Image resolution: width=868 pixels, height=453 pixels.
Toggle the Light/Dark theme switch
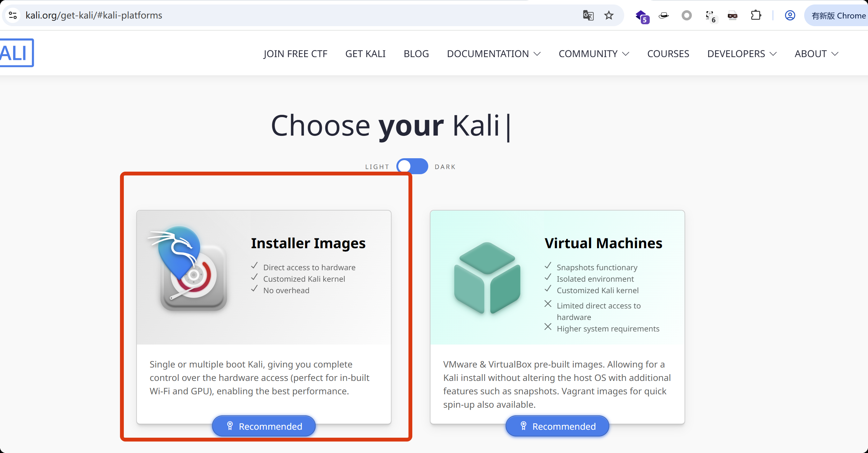point(412,167)
